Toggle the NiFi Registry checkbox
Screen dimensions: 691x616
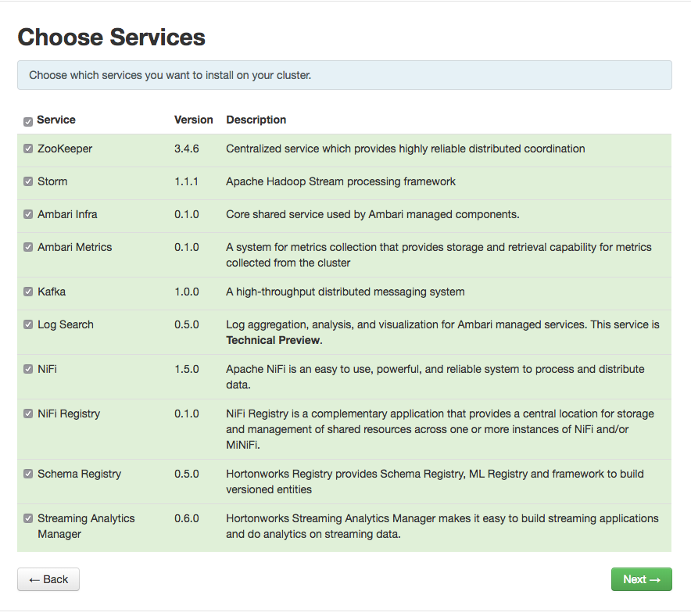click(28, 414)
